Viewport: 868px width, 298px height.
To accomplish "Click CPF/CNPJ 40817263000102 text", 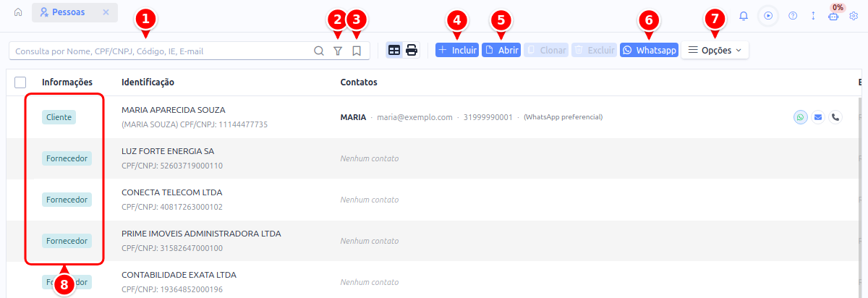I will pyautogui.click(x=172, y=207).
